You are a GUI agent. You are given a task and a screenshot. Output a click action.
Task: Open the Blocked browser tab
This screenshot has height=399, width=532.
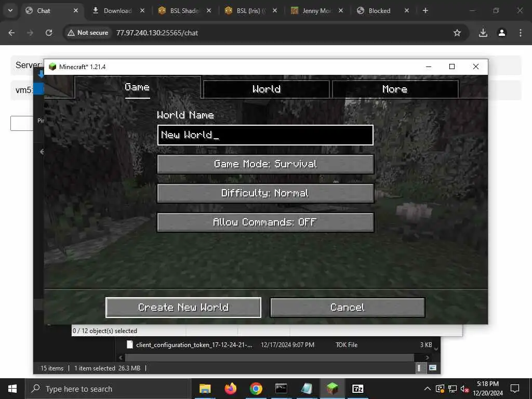point(379,11)
